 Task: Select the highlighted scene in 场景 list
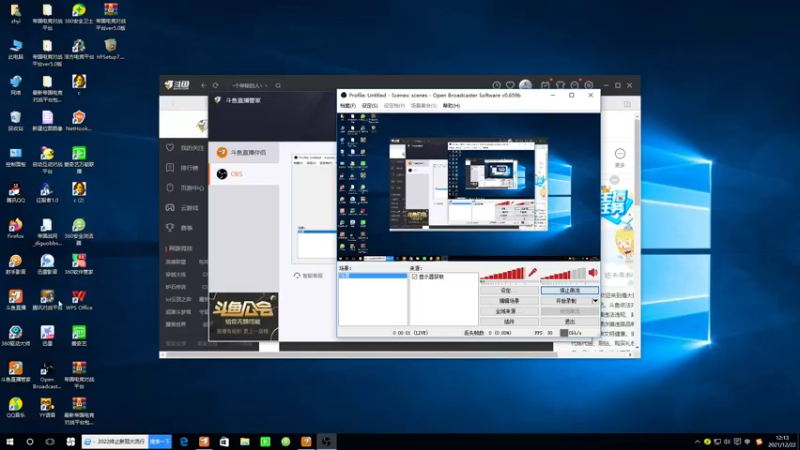[x=373, y=276]
